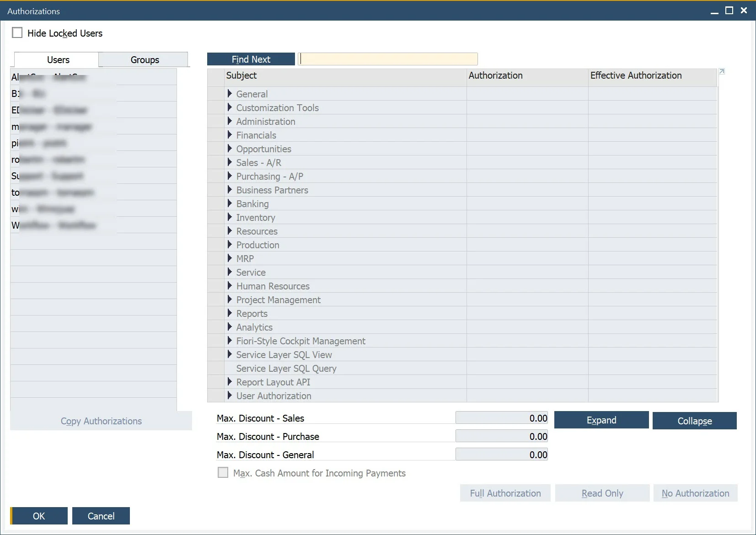Enable the Hide Locked Users checkbox
This screenshot has height=535, width=756.
point(17,33)
